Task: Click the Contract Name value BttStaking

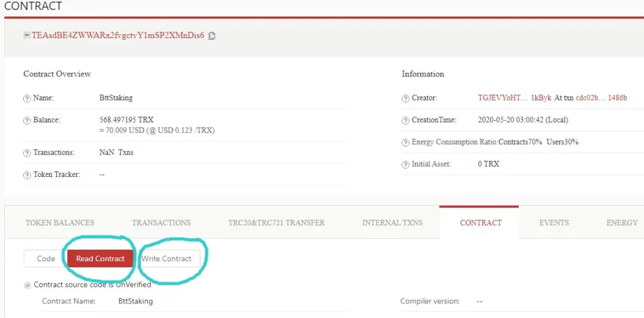Action: tap(136, 301)
